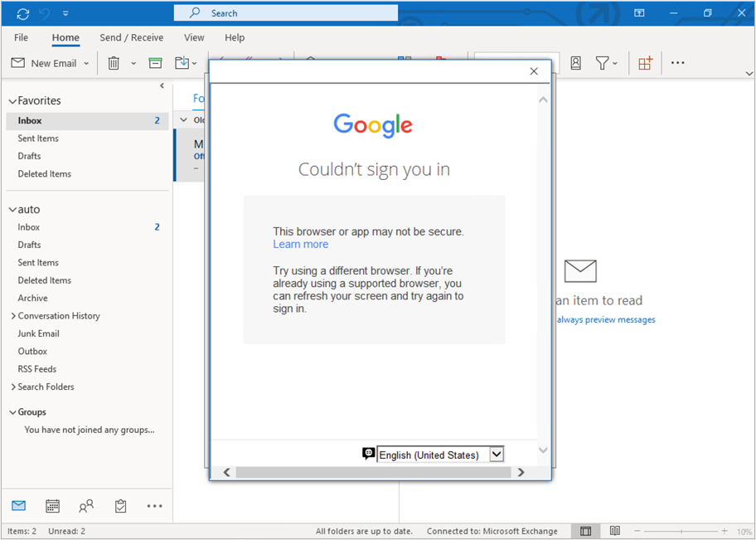This screenshot has height=540, width=756.
Task: Click the dialog scroll up arrow
Action: click(x=543, y=100)
